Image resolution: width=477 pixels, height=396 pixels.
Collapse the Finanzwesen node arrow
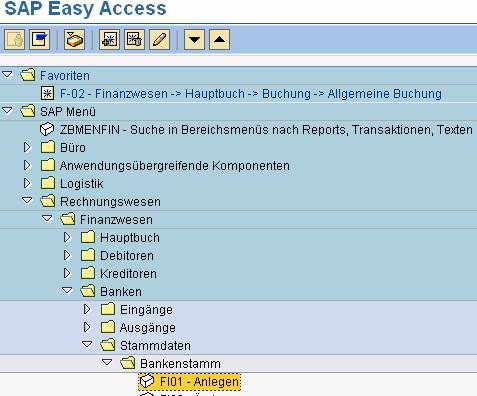click(x=47, y=219)
